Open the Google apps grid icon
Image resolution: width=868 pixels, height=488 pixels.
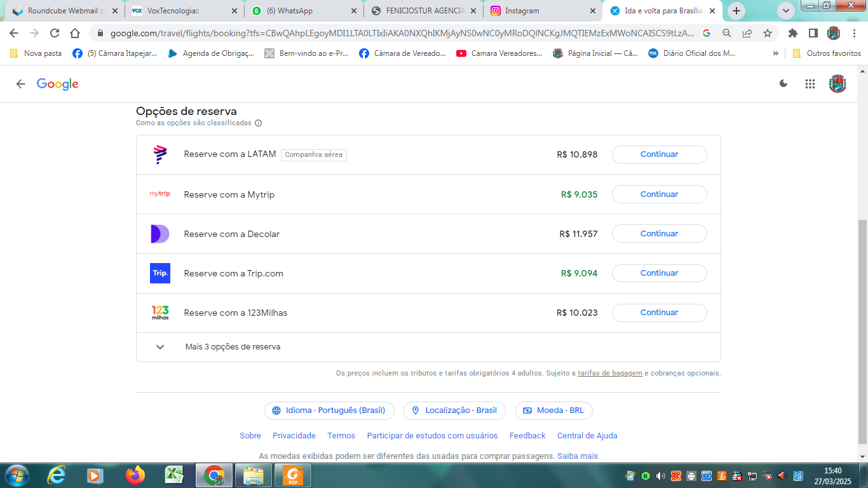coord(810,84)
